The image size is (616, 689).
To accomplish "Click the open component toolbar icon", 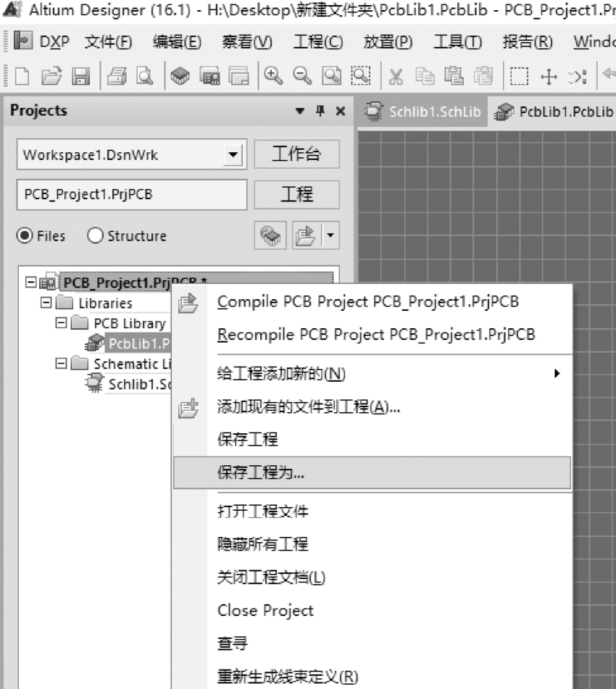I will coord(180,77).
